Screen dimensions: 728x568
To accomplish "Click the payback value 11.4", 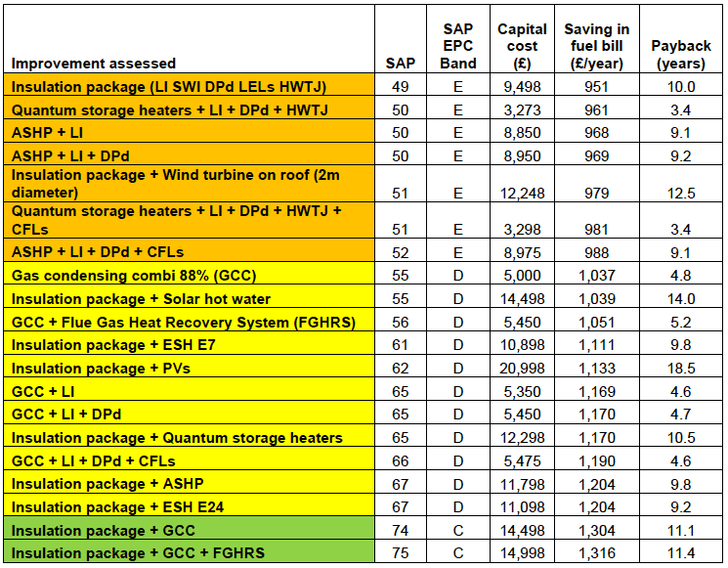I will pyautogui.click(x=681, y=553).
